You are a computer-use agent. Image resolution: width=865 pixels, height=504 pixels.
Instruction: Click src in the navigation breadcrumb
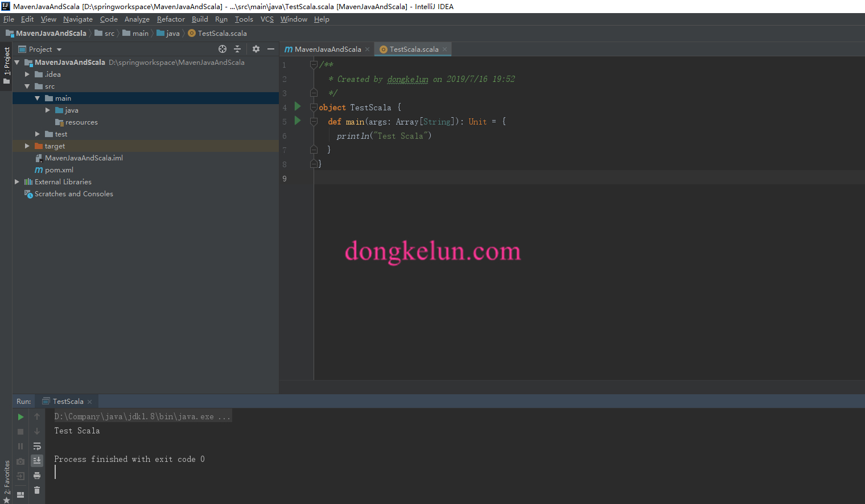pos(105,34)
